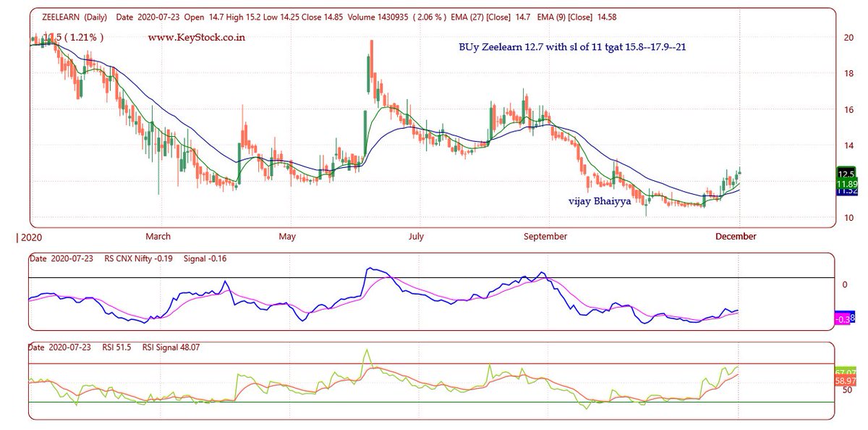Select the December axis label
Screen dimensions: 868x430
[736, 236]
